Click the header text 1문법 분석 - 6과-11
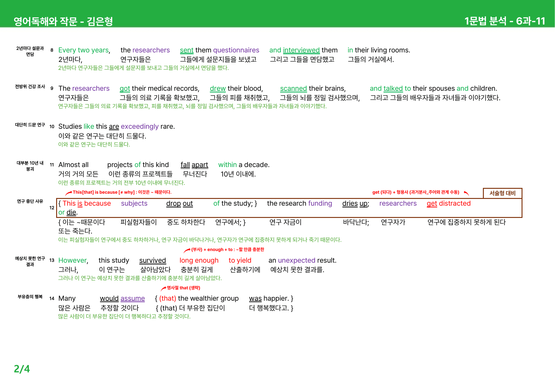555x392 pixels. [505, 21]
